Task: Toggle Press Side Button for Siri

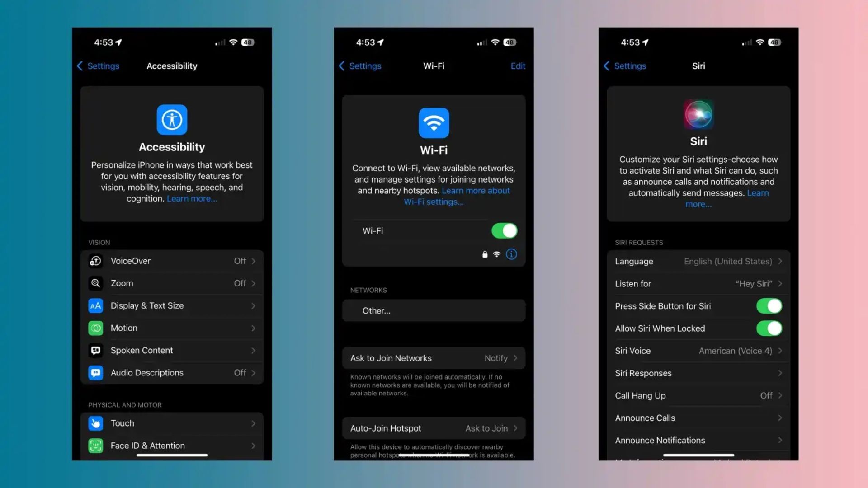Action: click(769, 305)
